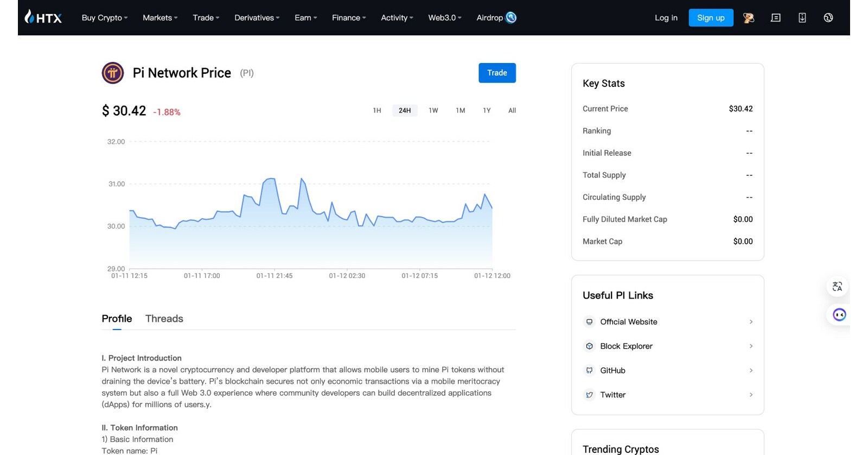Screen dimensions: 868x455
Task: Show All time chart range
Action: (x=512, y=110)
